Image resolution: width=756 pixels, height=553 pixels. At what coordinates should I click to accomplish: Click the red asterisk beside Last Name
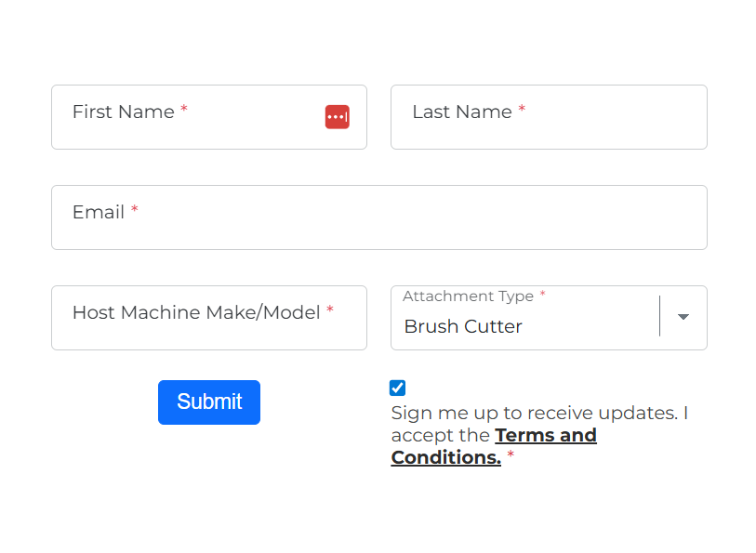click(522, 111)
